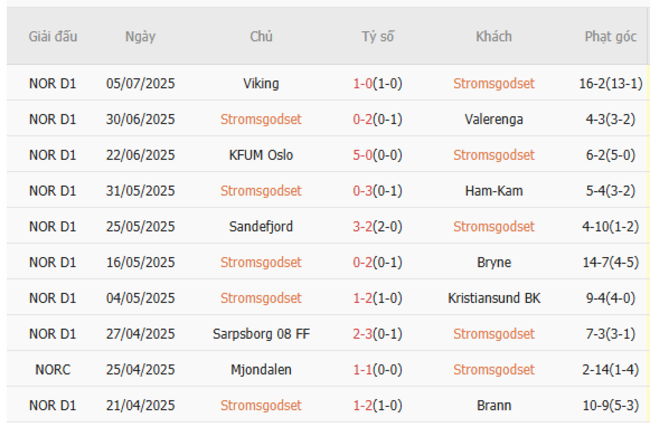
Task: Click the Mjondalen team name
Action: point(261,370)
